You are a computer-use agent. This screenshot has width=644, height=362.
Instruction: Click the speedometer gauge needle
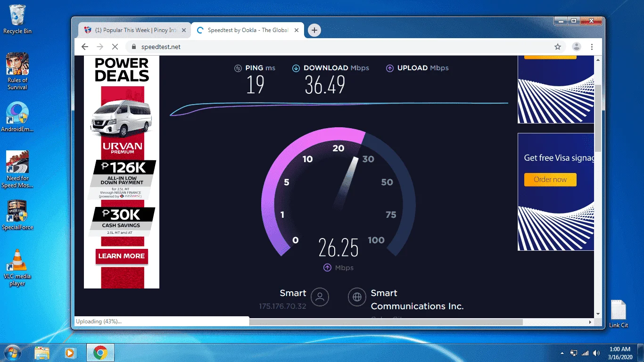point(347,184)
